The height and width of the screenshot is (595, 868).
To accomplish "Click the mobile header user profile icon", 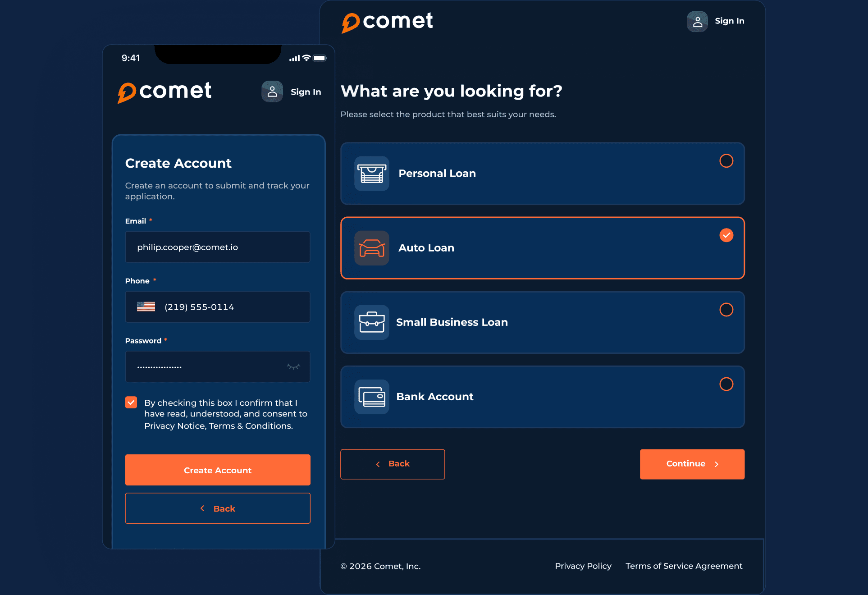I will [272, 92].
